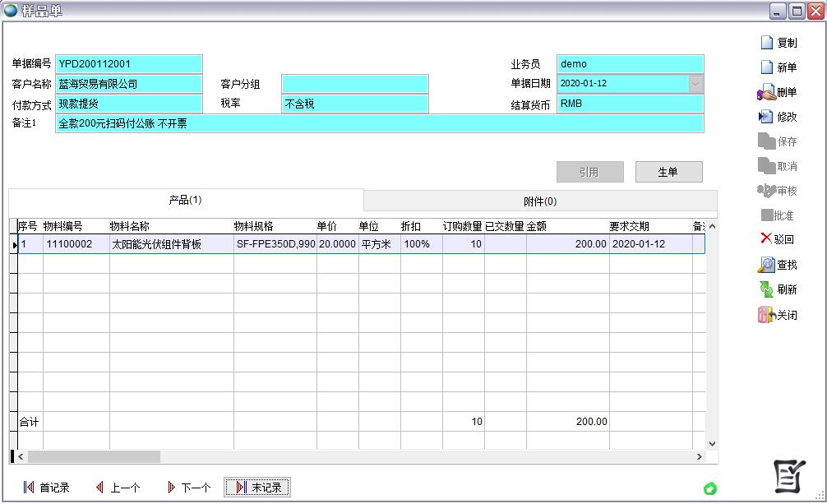Delete the order using 删单
The image size is (827, 504).
(x=766, y=93)
